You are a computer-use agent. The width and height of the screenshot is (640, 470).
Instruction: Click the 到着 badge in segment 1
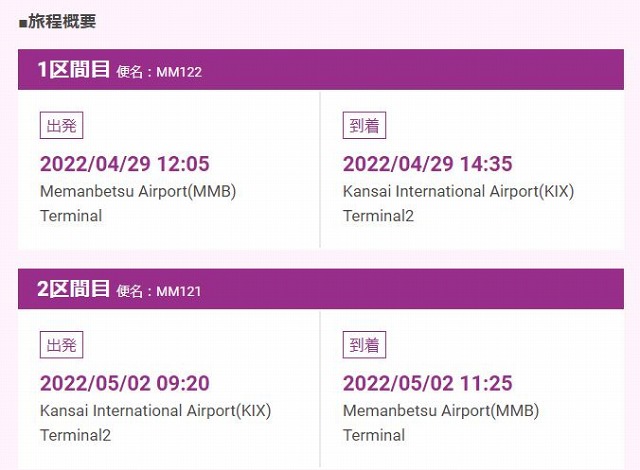coord(364,126)
